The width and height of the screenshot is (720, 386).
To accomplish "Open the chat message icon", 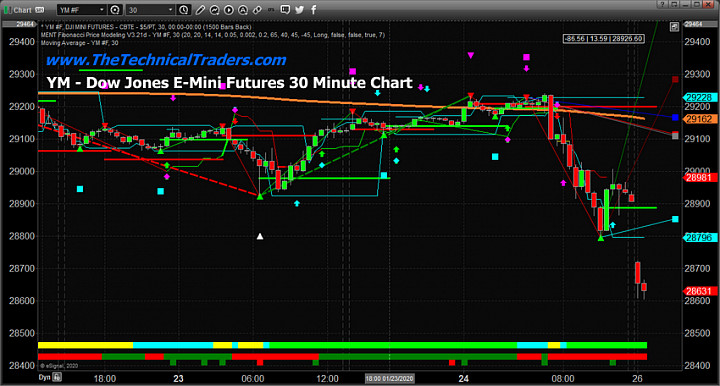I will pyautogui.click(x=285, y=10).
